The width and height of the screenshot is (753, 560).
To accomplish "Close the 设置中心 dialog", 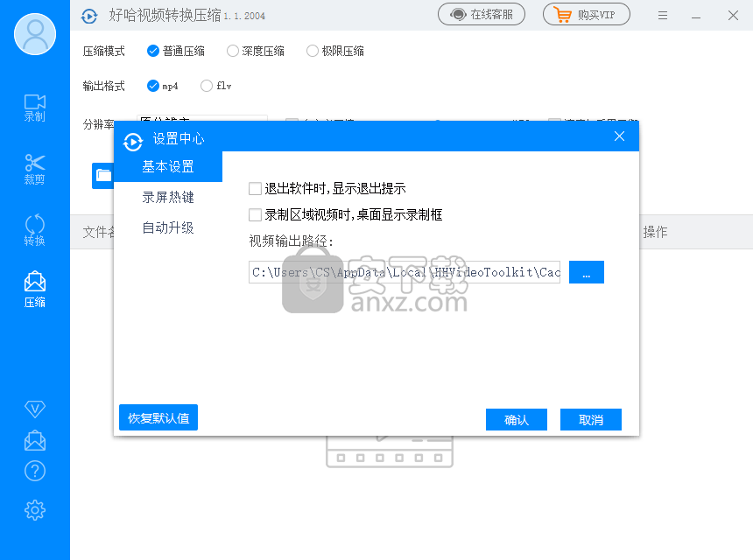I will click(x=620, y=136).
